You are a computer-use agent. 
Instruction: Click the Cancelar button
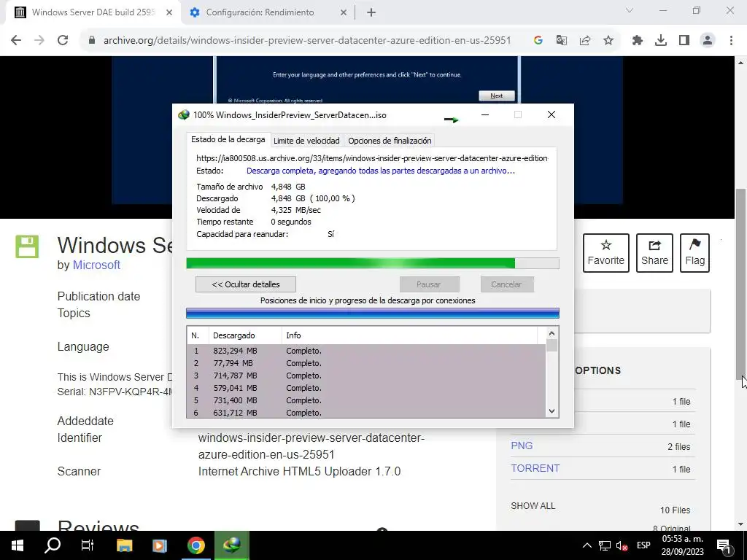(506, 284)
